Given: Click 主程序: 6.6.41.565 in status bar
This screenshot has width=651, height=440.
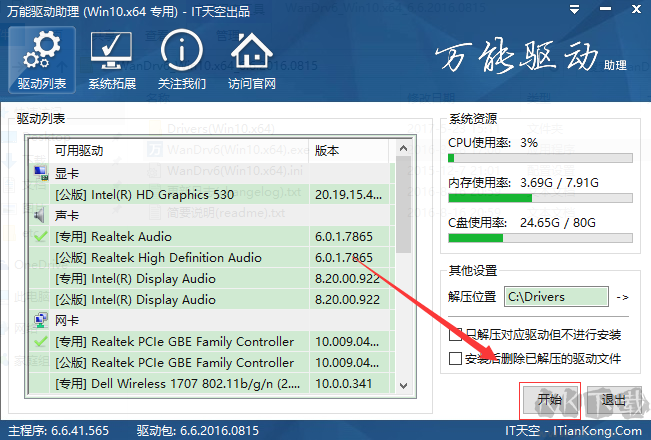Looking at the screenshot, I should (x=59, y=430).
